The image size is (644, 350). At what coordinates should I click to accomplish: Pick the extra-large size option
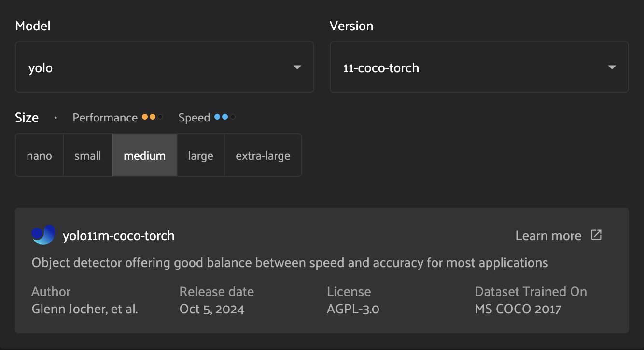point(263,156)
